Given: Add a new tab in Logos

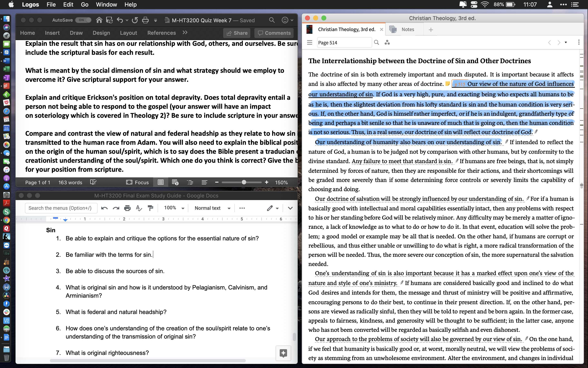Looking at the screenshot, I should 431,30.
